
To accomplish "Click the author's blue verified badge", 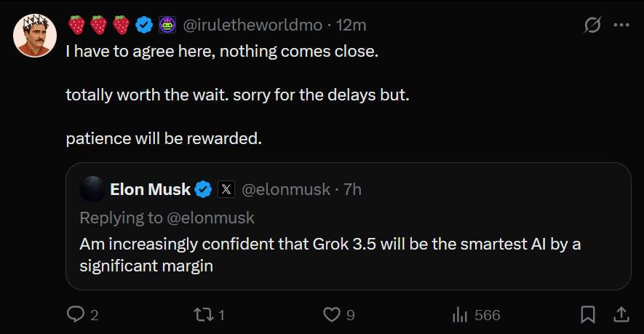I will [144, 25].
